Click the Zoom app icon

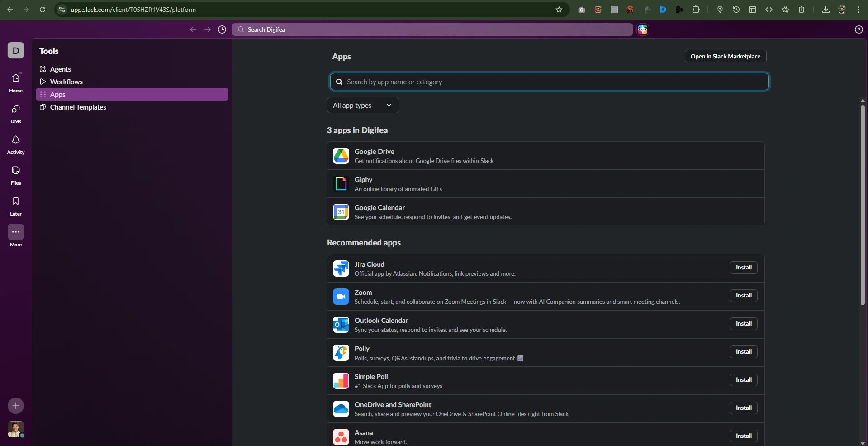(341, 297)
